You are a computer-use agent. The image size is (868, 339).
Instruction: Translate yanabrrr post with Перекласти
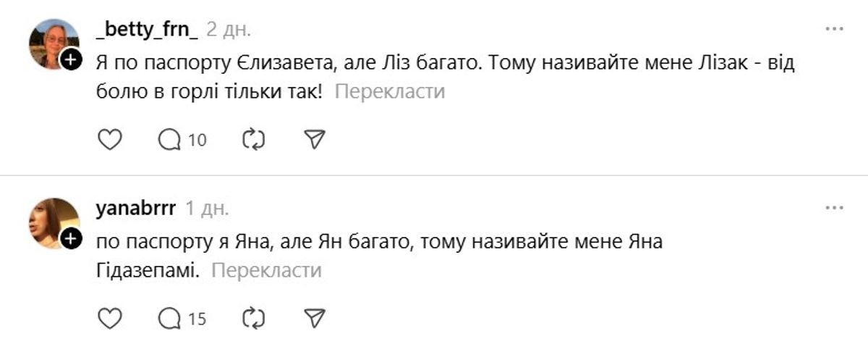266,271
